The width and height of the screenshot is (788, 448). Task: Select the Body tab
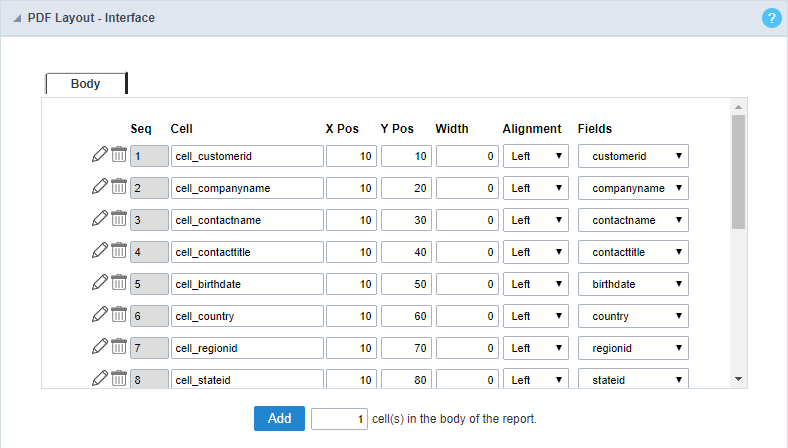[x=86, y=83]
